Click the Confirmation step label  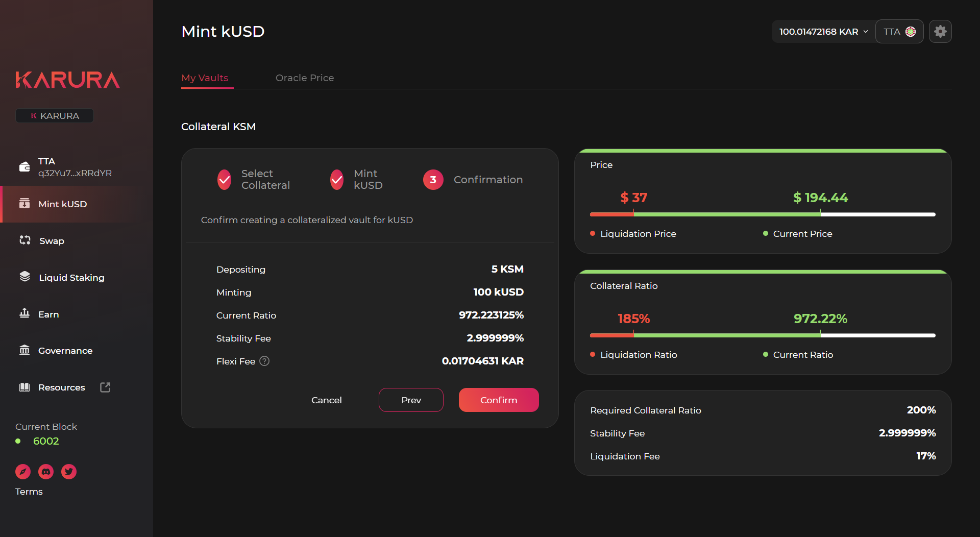coord(488,180)
